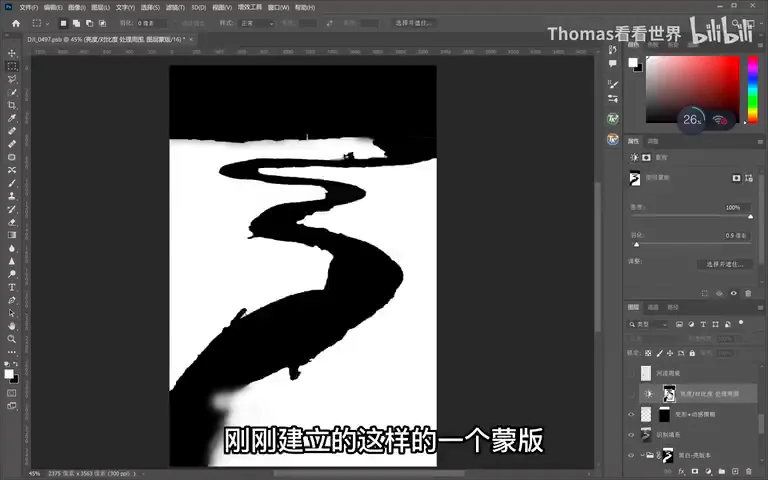Adjust the mask Feather slider handle

click(636, 244)
